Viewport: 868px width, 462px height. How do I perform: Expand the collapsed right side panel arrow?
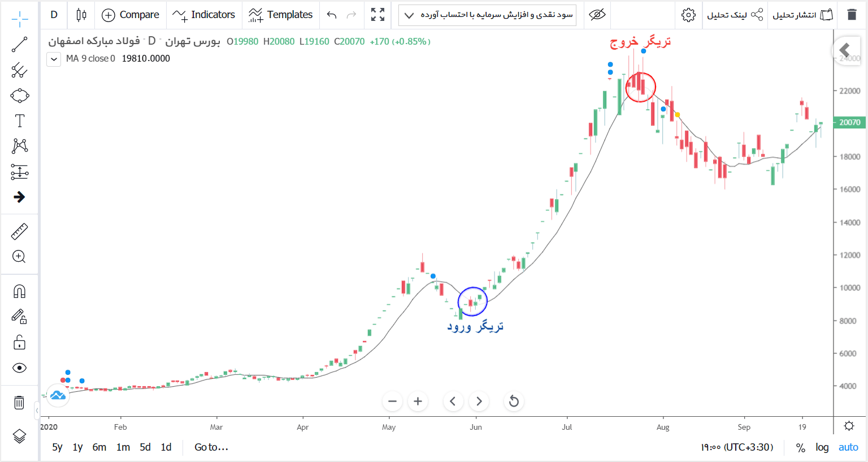845,50
